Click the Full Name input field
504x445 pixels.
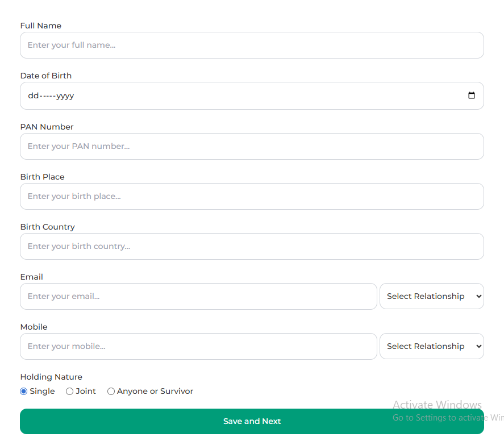(252, 45)
